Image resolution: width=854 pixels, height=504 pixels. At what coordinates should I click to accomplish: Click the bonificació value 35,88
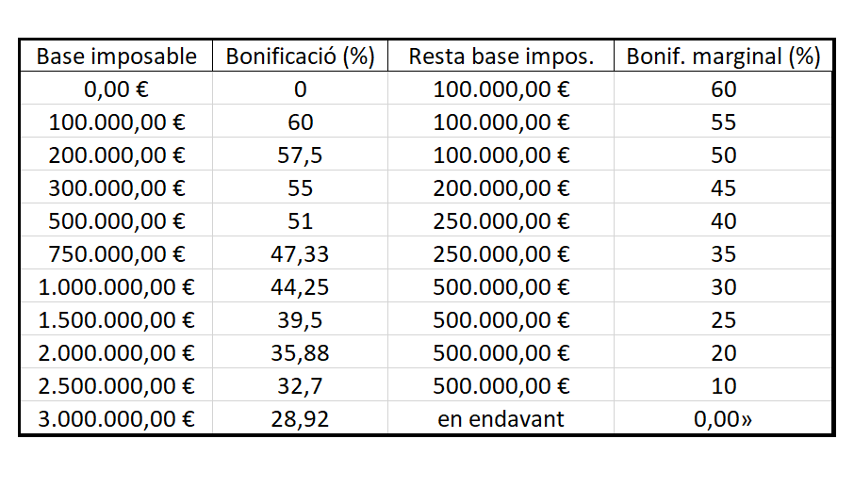[x=300, y=352]
